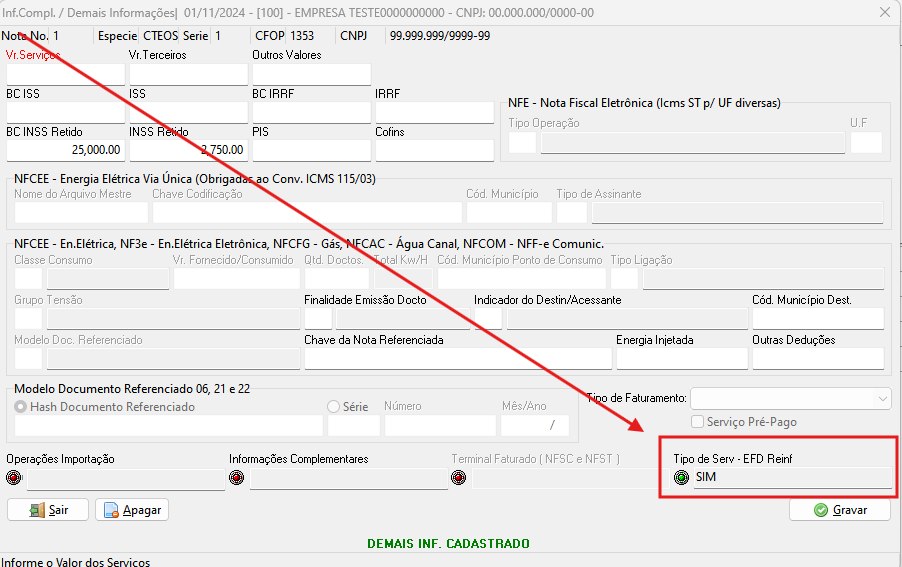The height and width of the screenshot is (567, 902).
Task: Select the INSS Retido field showing 2,750.00
Action: [188, 150]
